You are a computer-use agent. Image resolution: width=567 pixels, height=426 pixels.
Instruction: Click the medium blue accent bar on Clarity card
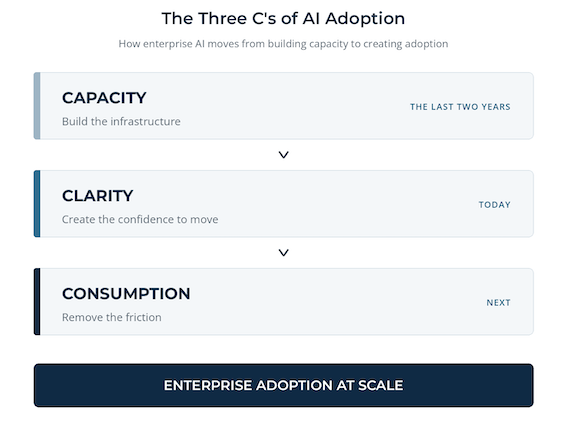click(37, 204)
